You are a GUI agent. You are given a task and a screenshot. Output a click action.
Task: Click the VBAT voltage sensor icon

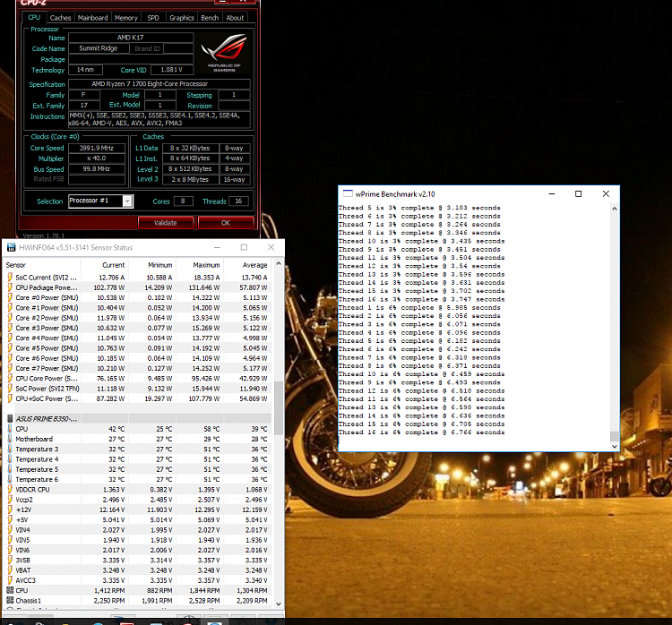click(10, 570)
